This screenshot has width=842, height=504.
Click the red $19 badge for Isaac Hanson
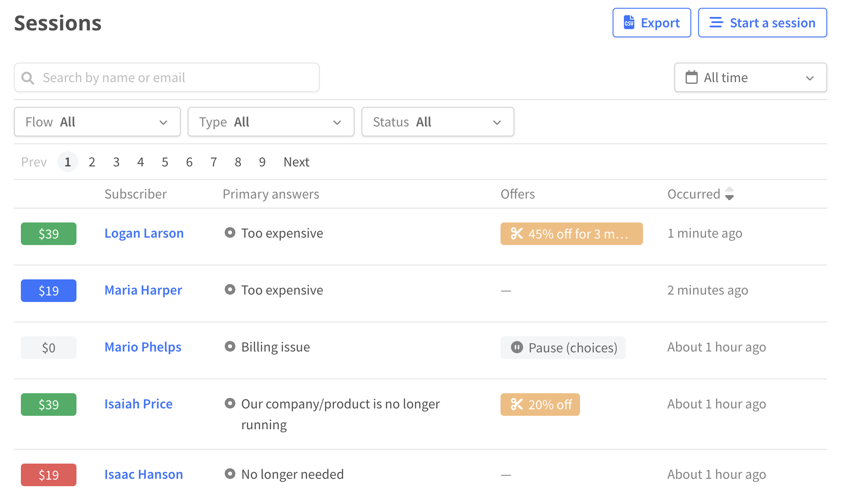click(x=49, y=475)
